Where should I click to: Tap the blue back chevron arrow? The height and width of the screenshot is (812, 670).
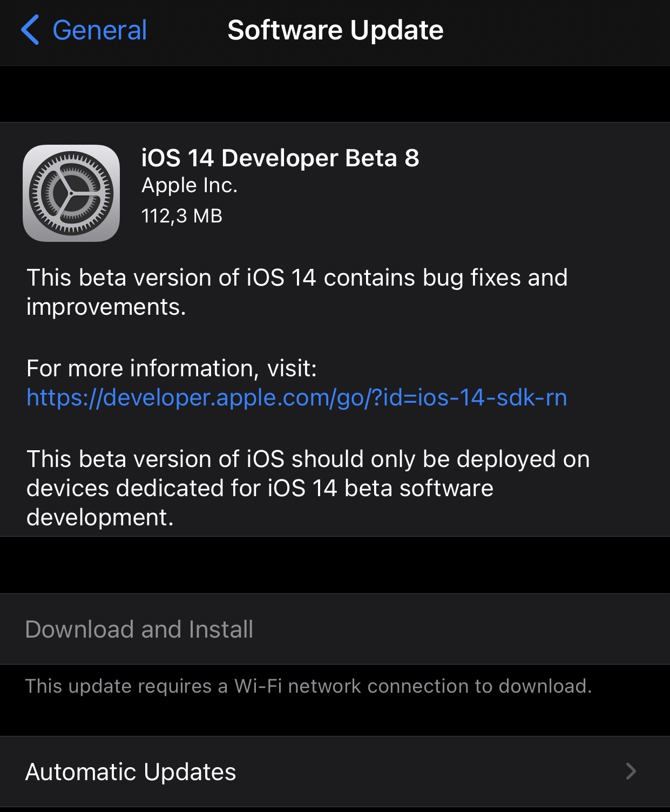pyautogui.click(x=30, y=30)
